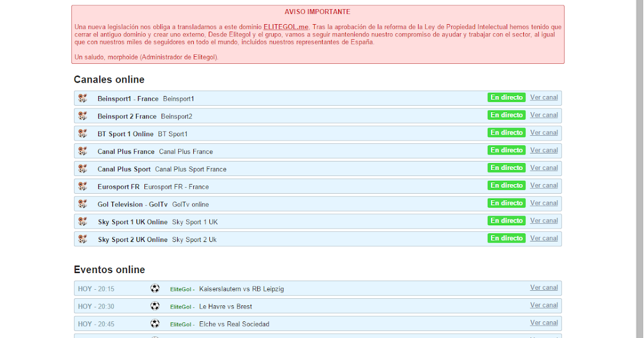The width and height of the screenshot is (644, 338).
Task: Click the channel icon beside BT Sport 1 Online
Action: 82,134
